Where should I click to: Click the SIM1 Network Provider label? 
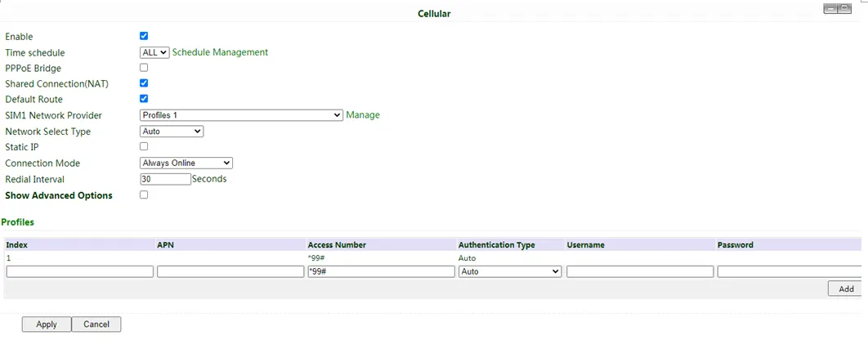54,115
